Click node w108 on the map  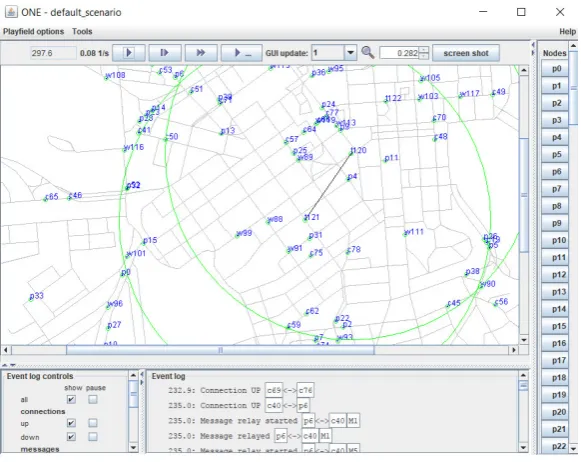(x=115, y=75)
